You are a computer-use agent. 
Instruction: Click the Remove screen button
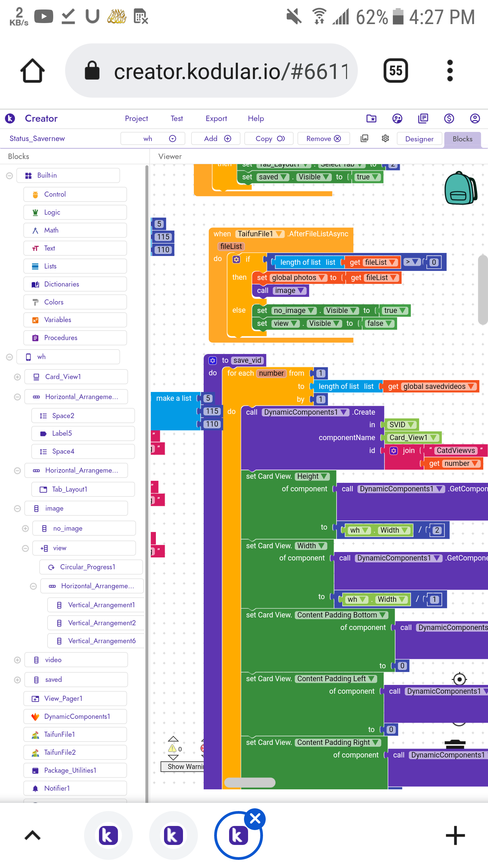tap(324, 138)
